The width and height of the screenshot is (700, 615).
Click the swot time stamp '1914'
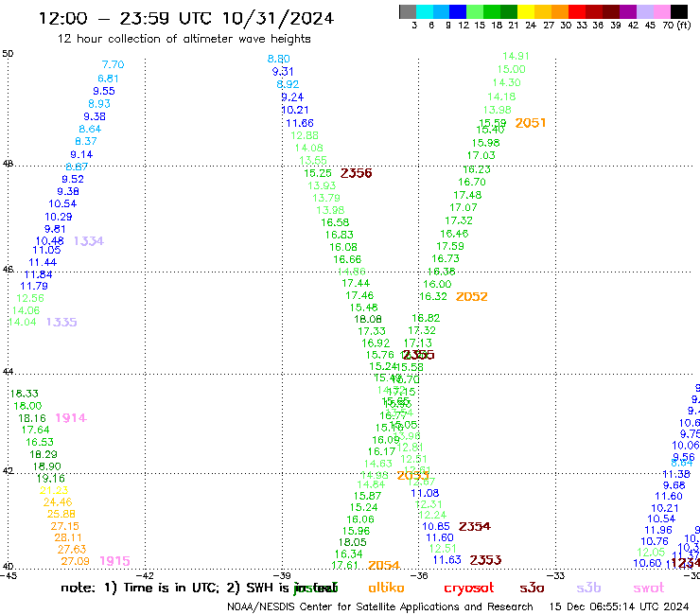(x=71, y=418)
